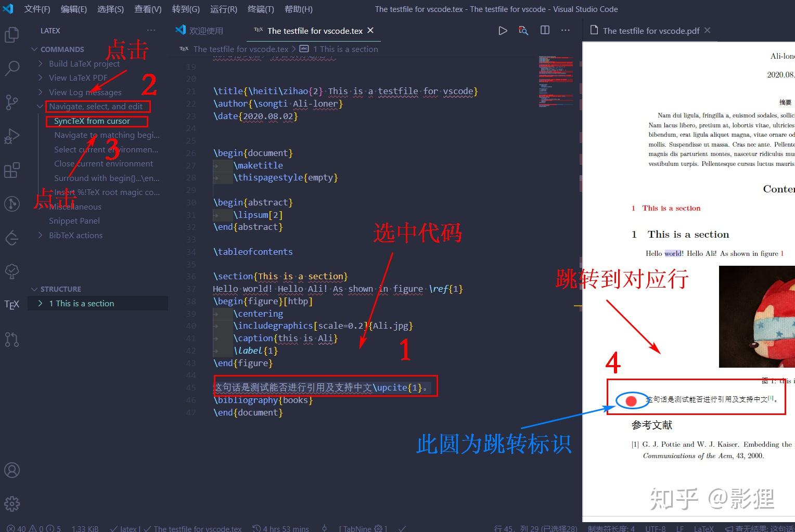Expand '1 This is a section' in STRUCTURE panel
The height and width of the screenshot is (532, 795).
coord(41,303)
